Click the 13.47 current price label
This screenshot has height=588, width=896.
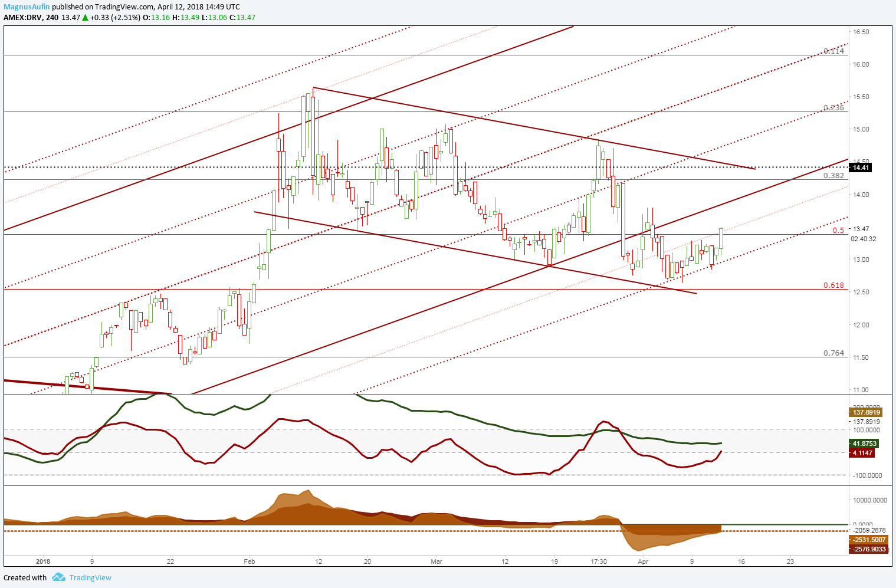[861, 229]
